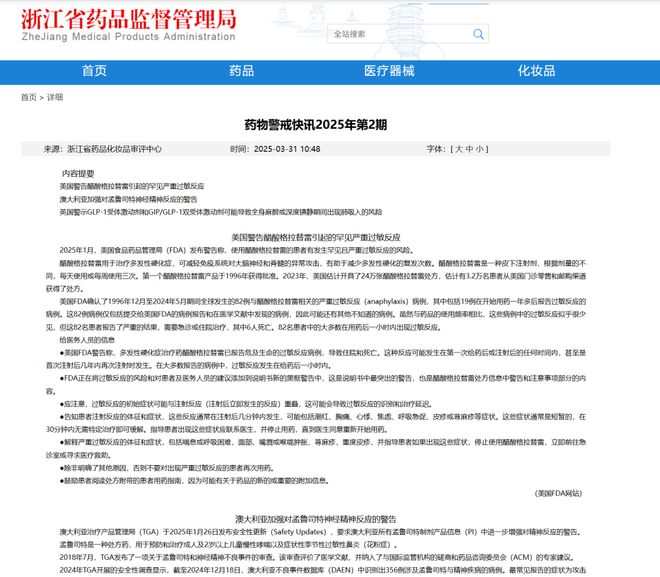The image size is (660, 577).
Task: Open the 首页 navigation tab
Action: click(x=94, y=71)
